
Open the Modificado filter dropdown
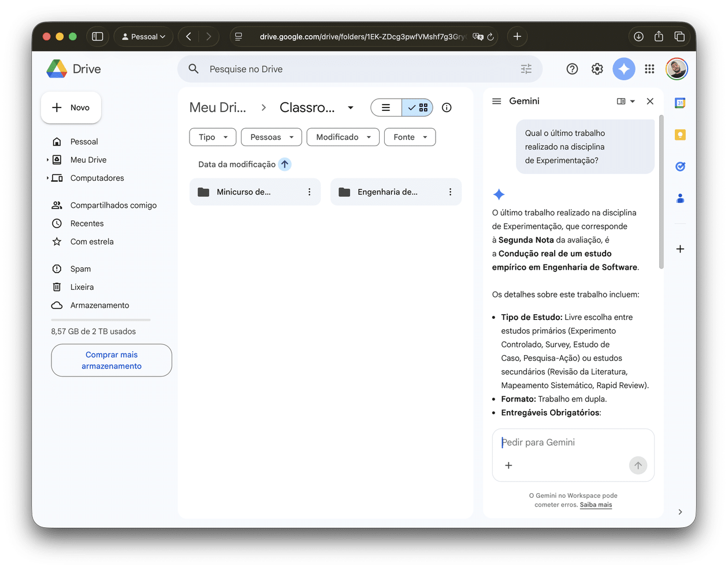tap(343, 137)
